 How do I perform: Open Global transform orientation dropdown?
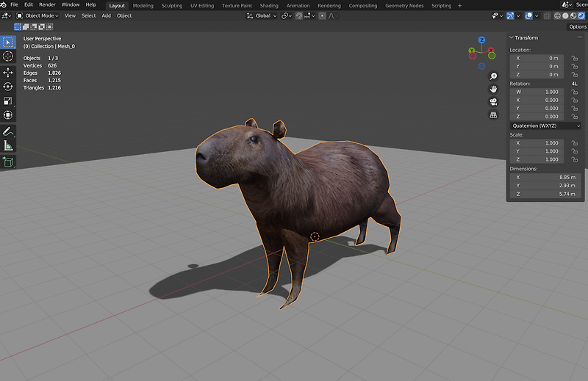tap(262, 15)
